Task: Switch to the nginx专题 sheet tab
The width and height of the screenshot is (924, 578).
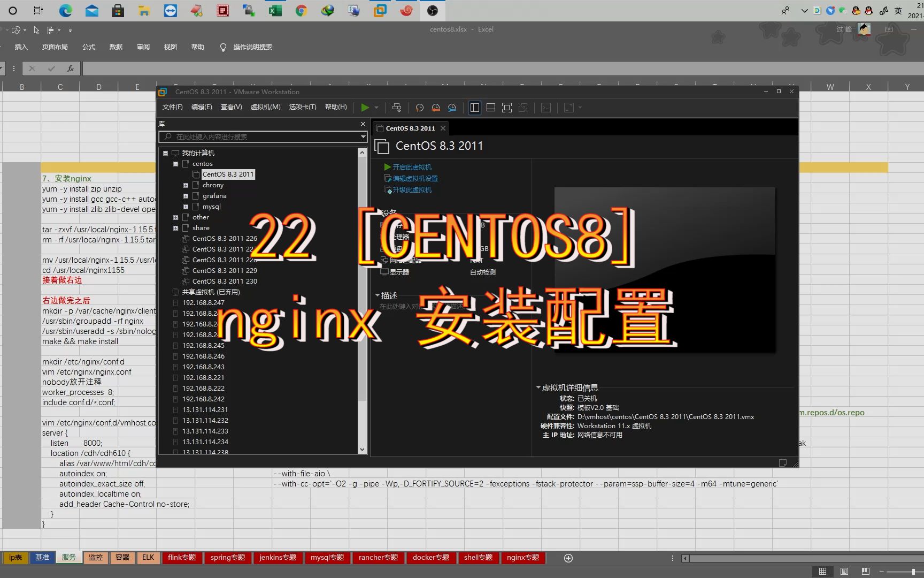Action: coord(523,558)
